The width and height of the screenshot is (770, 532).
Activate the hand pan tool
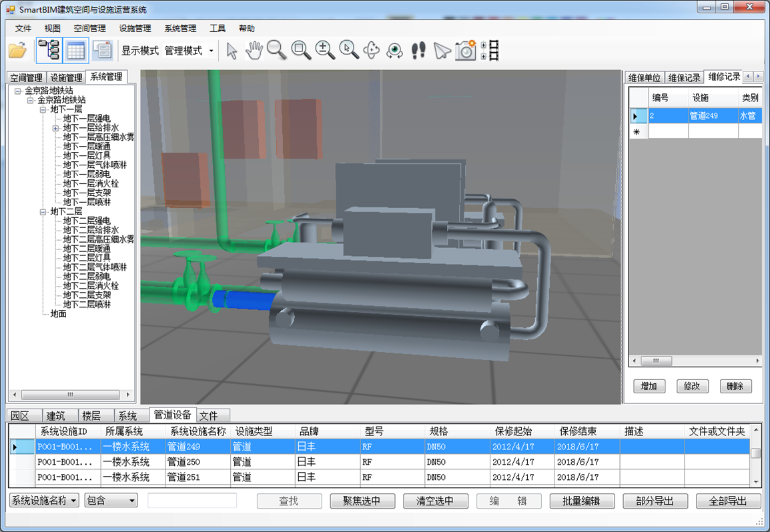tap(254, 51)
